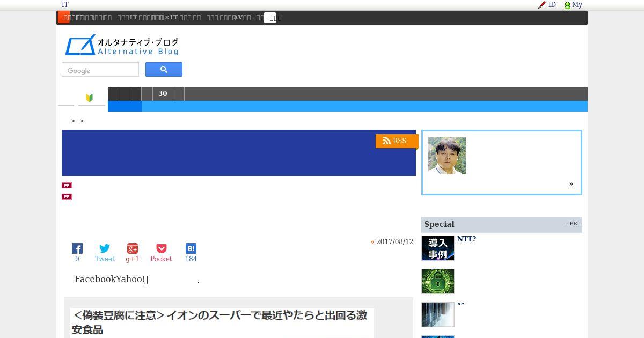Image resolution: width=644 pixels, height=338 pixels.
Task: Save the article with Pocket icon
Action: (161, 248)
